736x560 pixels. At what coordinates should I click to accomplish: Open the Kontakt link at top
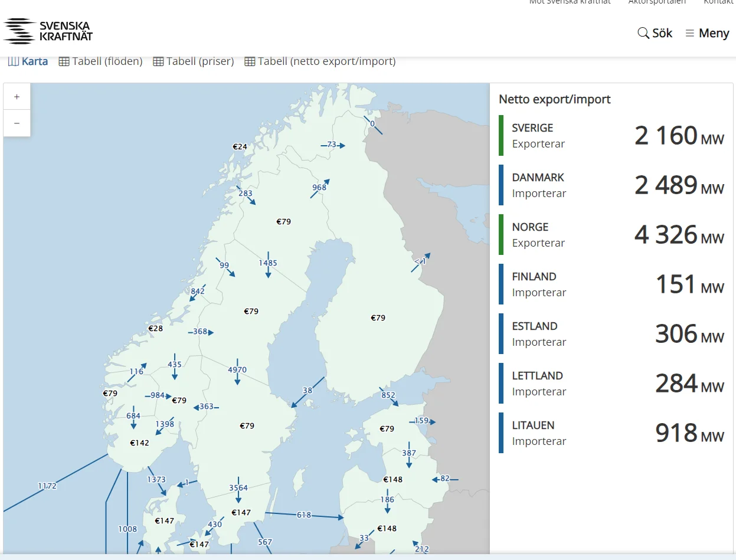[719, 2]
